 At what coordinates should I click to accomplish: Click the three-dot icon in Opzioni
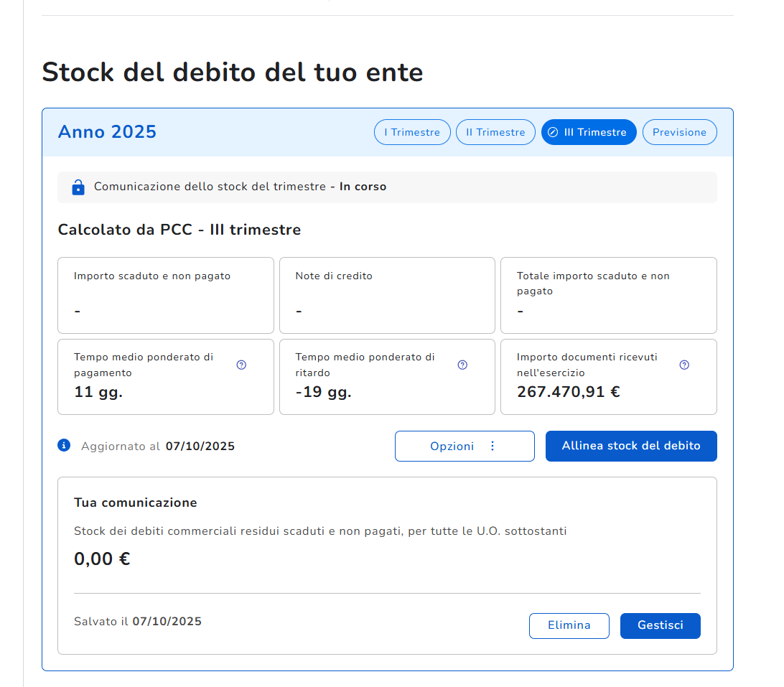493,446
